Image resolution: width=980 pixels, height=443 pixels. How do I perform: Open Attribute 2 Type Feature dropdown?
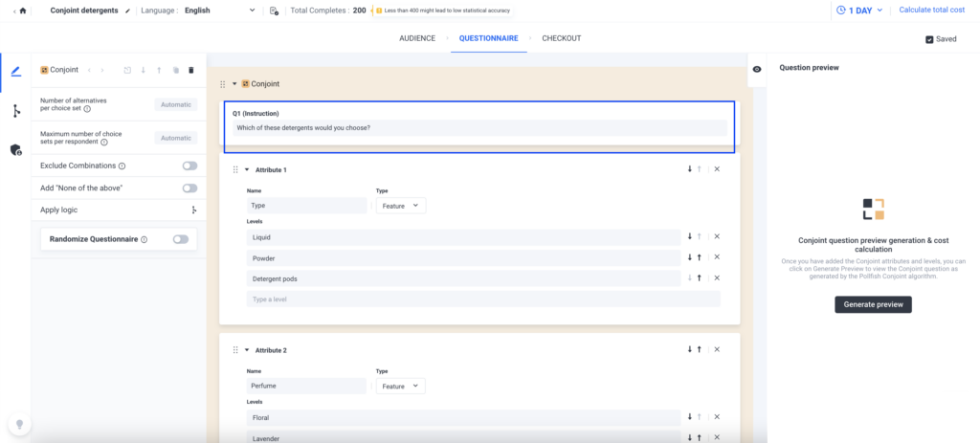point(401,387)
